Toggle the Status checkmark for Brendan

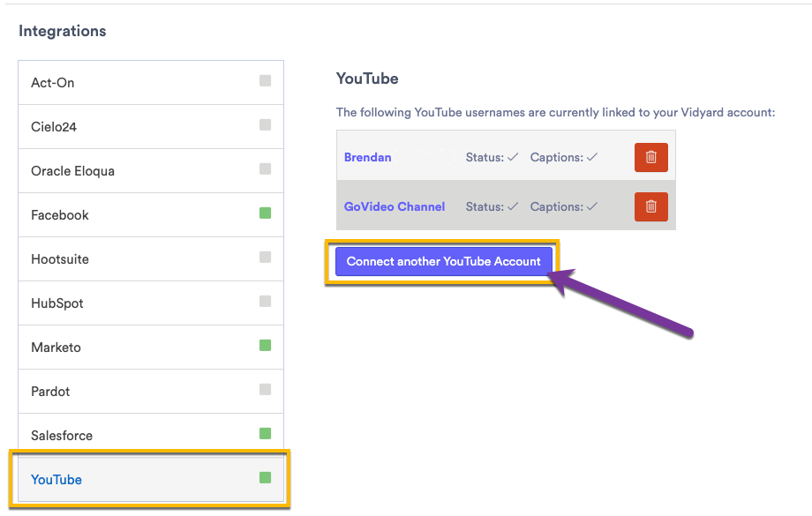[x=511, y=157]
